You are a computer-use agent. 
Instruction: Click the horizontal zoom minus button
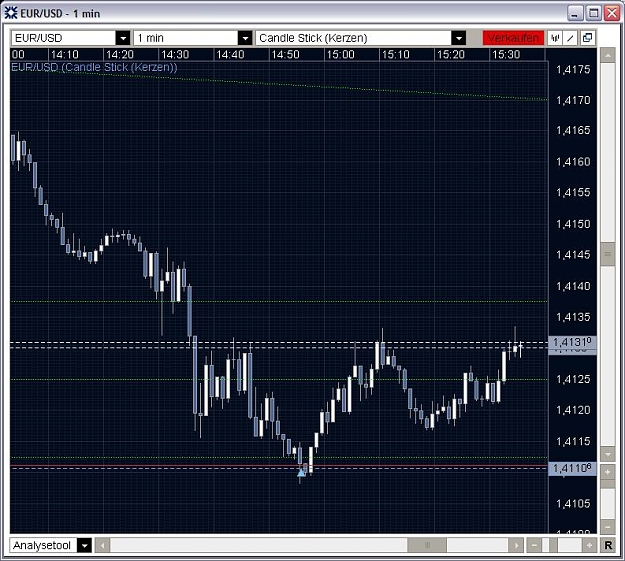pos(534,545)
